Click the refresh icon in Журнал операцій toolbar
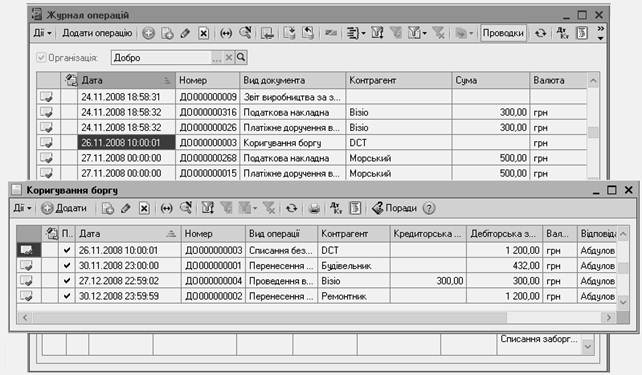 (540, 33)
